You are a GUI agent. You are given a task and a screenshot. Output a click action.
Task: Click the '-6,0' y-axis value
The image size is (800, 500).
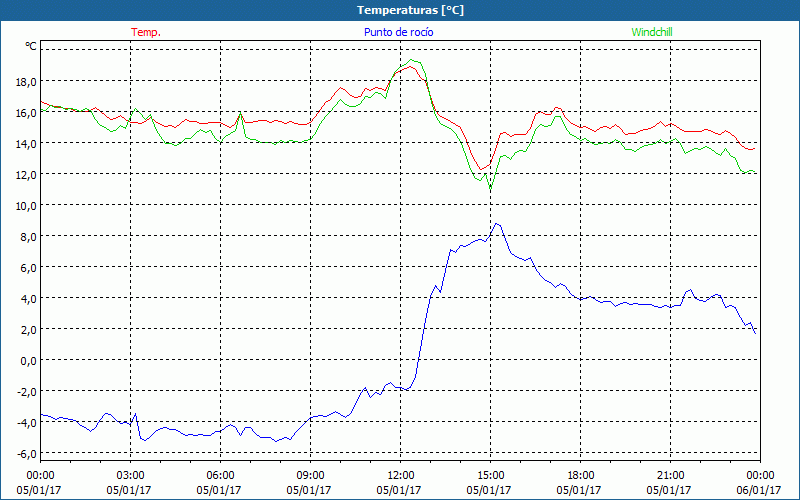coord(26,454)
